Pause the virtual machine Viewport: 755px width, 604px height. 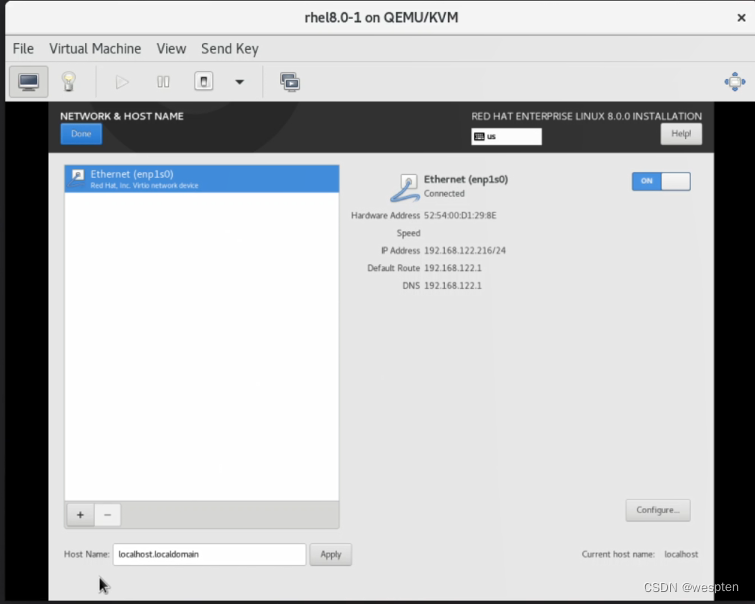(x=163, y=82)
